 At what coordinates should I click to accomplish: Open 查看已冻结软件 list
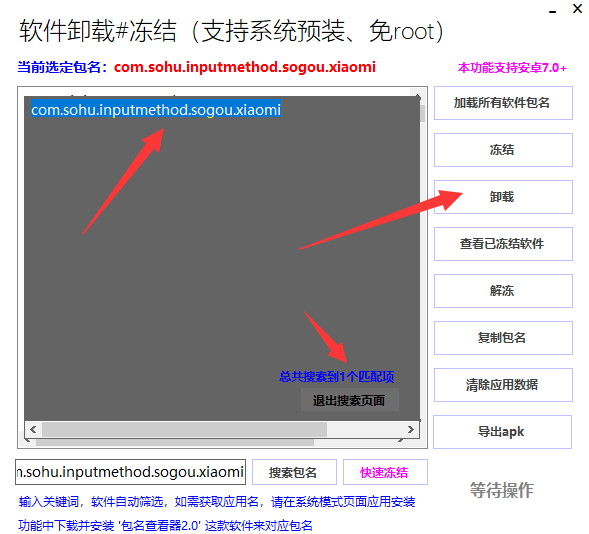click(503, 244)
